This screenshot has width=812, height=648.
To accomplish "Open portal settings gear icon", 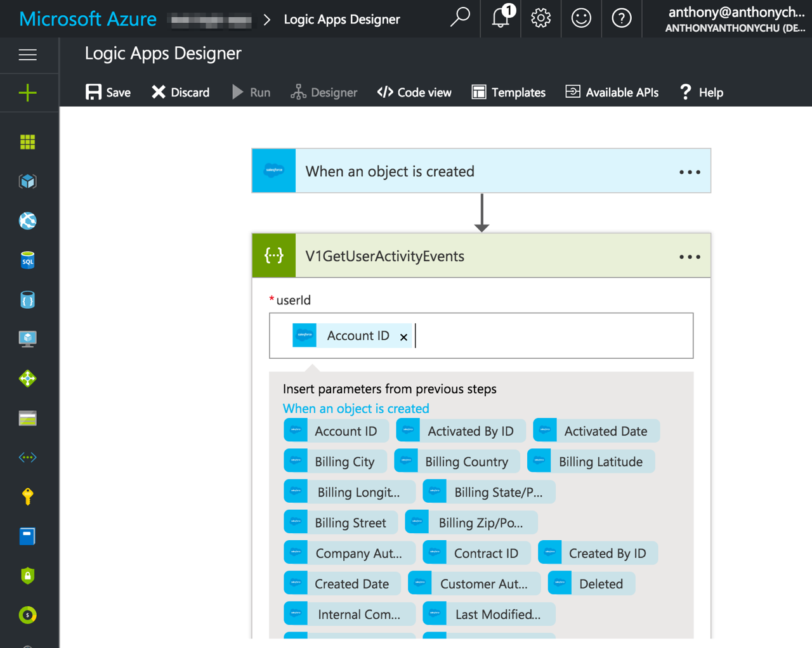I will coord(541,18).
